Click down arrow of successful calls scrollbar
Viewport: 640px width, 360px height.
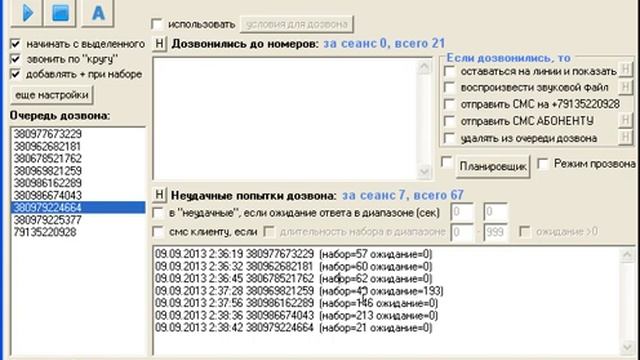(424, 171)
